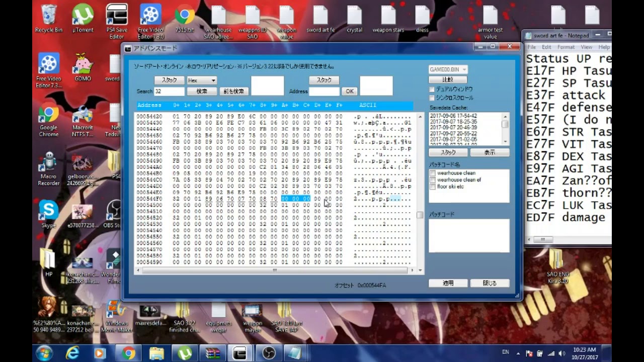The width and height of the screenshot is (644, 362).
Task: Click the Savedata Cache list scrollbar
Action: point(505,129)
